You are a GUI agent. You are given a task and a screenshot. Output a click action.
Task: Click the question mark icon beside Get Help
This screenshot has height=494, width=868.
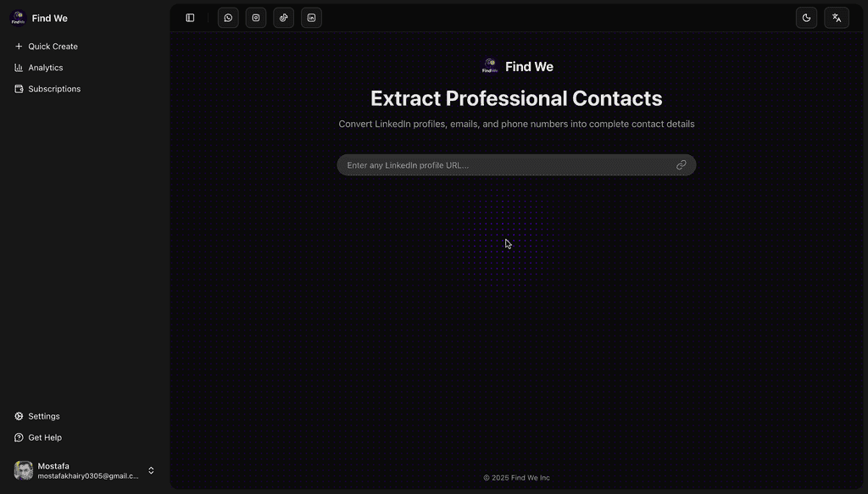(x=19, y=437)
